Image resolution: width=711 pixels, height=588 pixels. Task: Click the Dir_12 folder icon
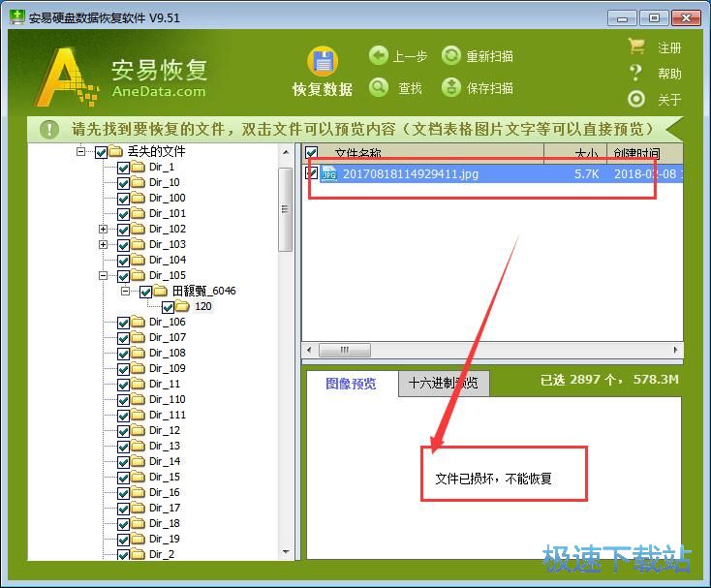click(138, 430)
